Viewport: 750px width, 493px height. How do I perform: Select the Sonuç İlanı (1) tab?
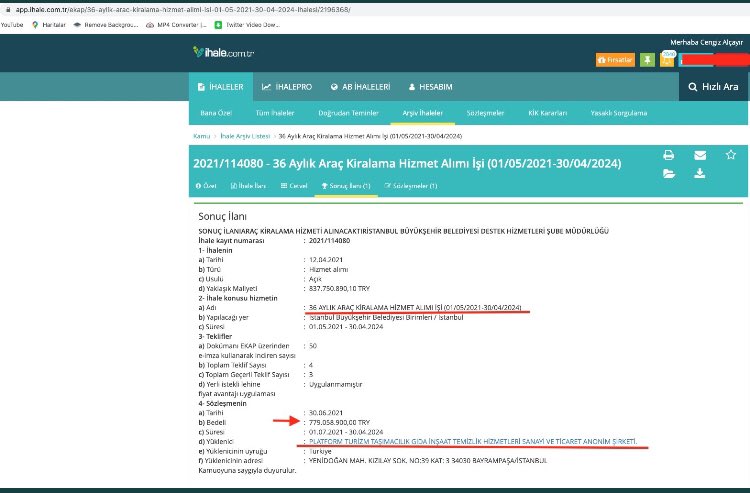pos(346,186)
